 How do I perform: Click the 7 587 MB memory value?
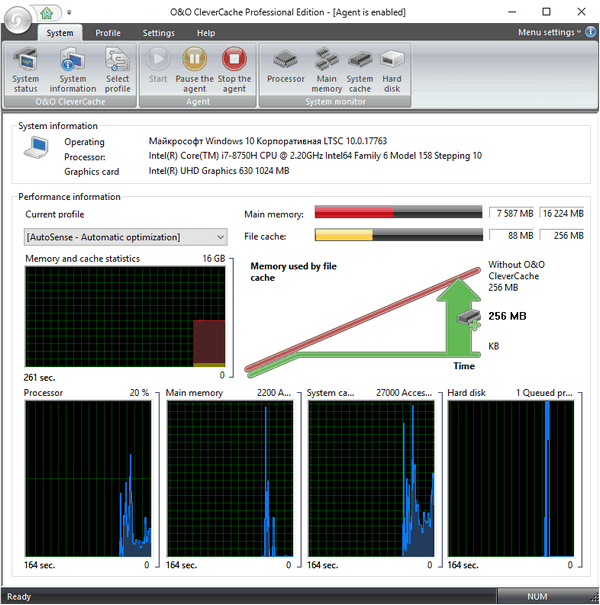[x=512, y=213]
